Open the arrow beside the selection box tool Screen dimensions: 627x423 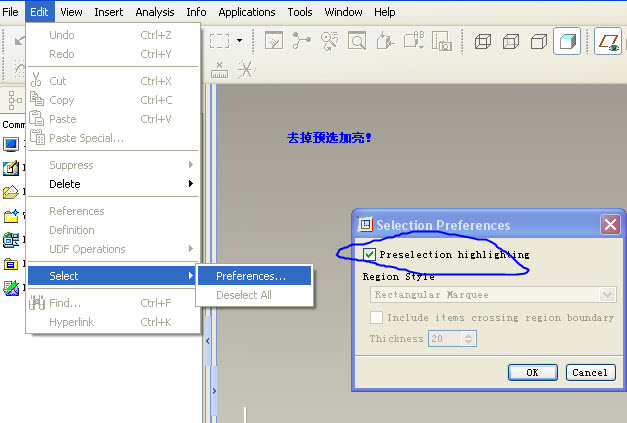pos(239,40)
